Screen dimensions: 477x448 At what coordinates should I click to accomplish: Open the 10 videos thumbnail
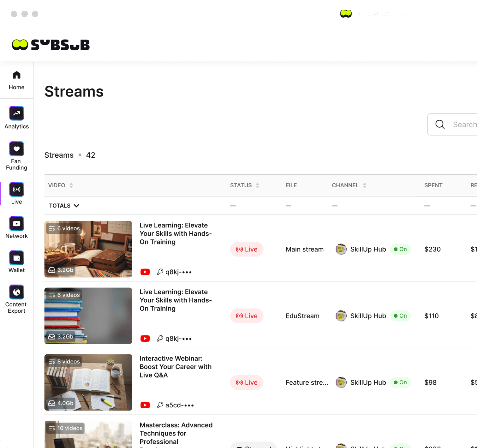click(x=88, y=434)
